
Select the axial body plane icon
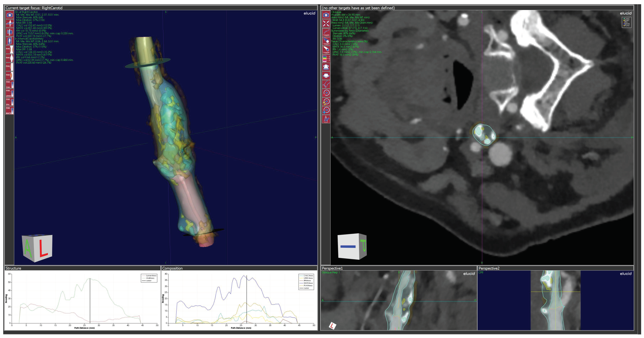[x=9, y=24]
